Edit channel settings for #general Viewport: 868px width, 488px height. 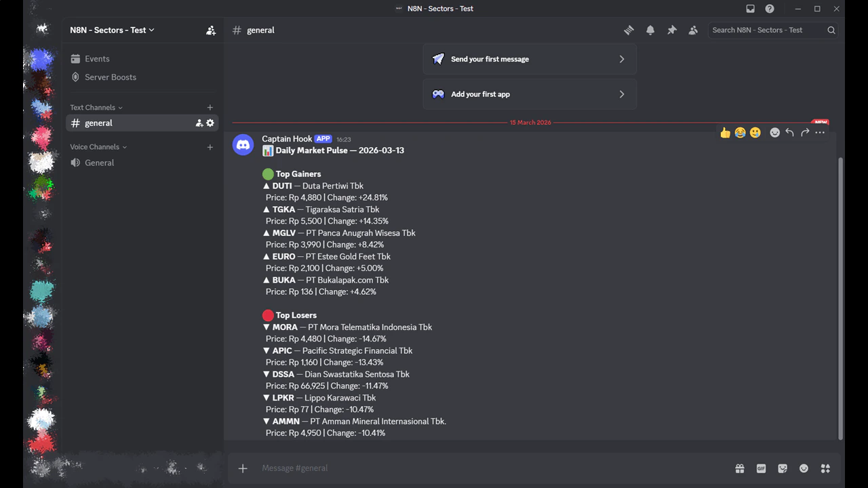click(210, 123)
